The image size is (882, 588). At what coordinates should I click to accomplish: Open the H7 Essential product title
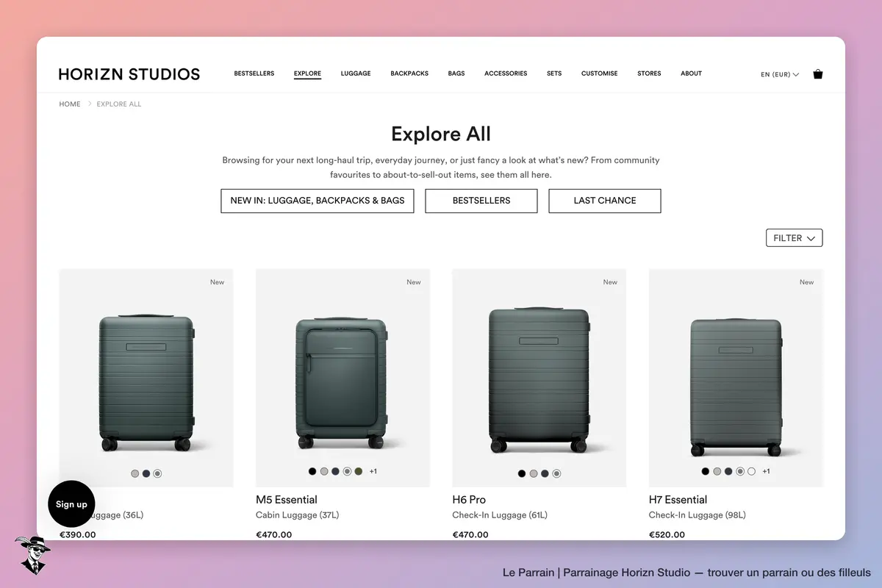pyautogui.click(x=678, y=500)
